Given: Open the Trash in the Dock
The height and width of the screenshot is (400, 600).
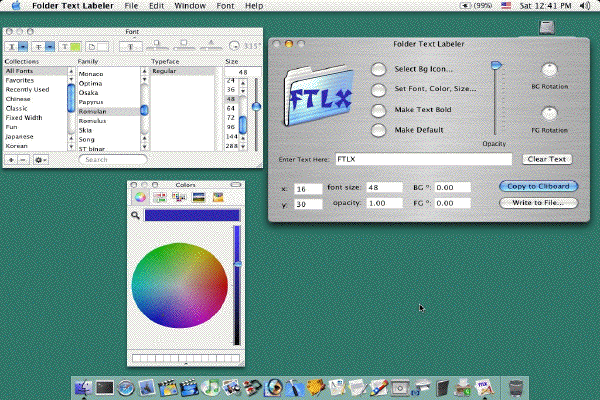Looking at the screenshot, I should pos(516,388).
